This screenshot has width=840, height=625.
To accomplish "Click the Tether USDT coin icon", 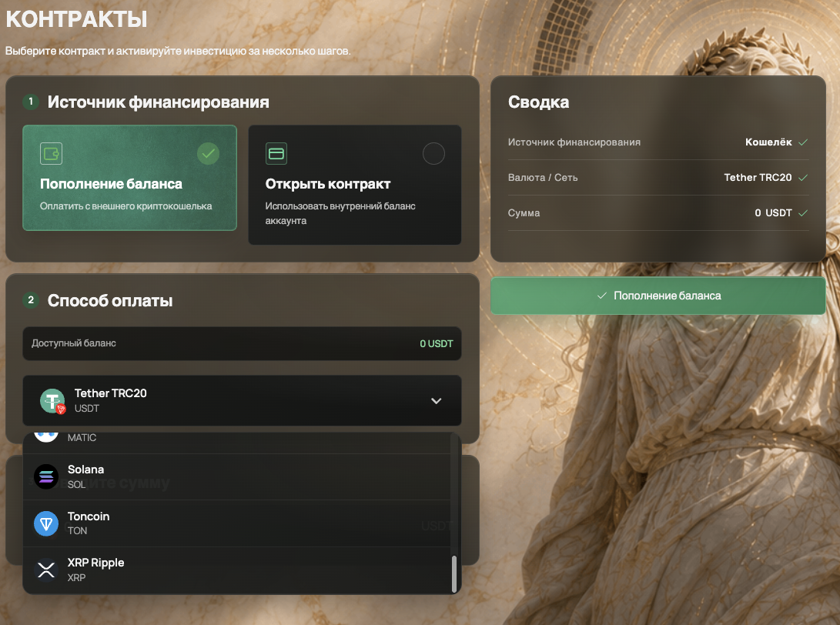I will 52,400.
